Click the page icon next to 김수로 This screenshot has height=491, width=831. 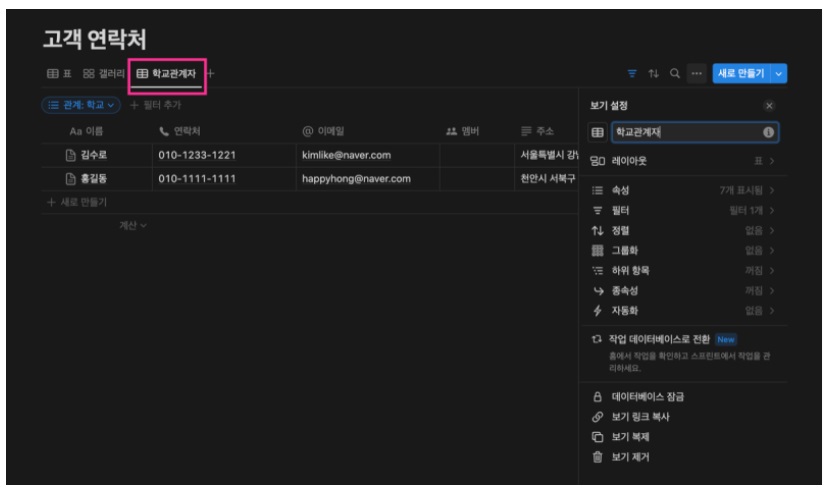pyautogui.click(x=70, y=155)
